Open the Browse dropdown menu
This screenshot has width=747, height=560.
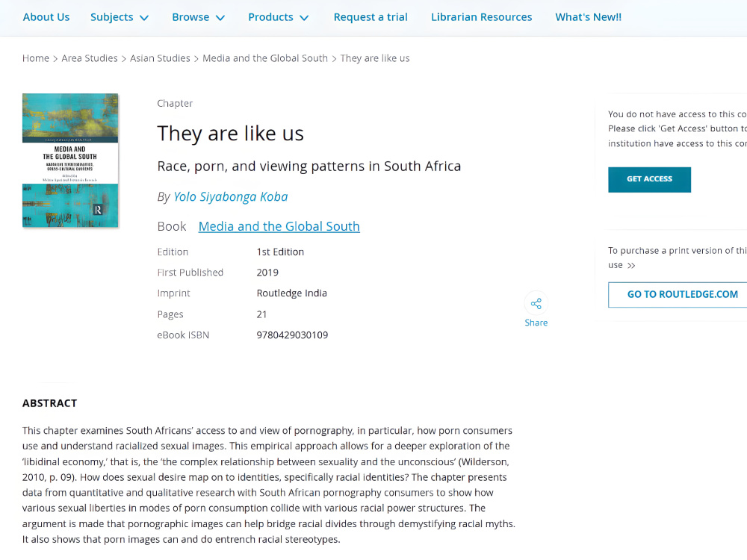[x=198, y=17]
